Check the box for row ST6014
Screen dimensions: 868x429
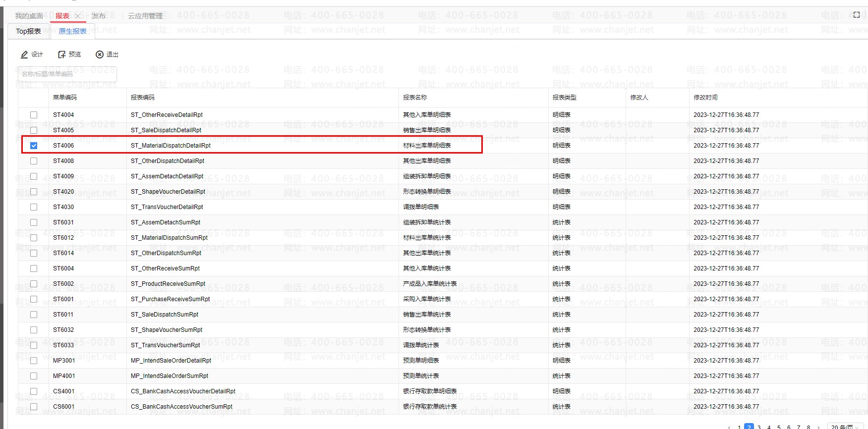tap(34, 253)
